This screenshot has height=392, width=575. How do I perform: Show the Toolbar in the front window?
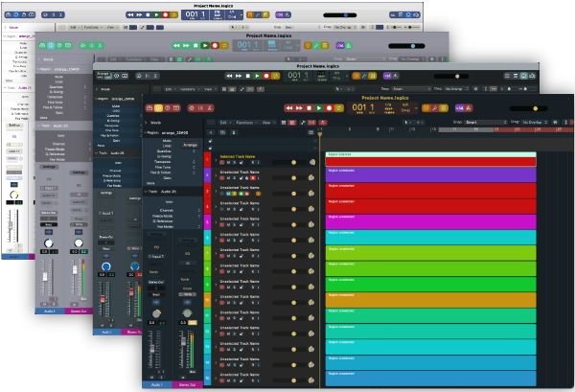click(176, 108)
